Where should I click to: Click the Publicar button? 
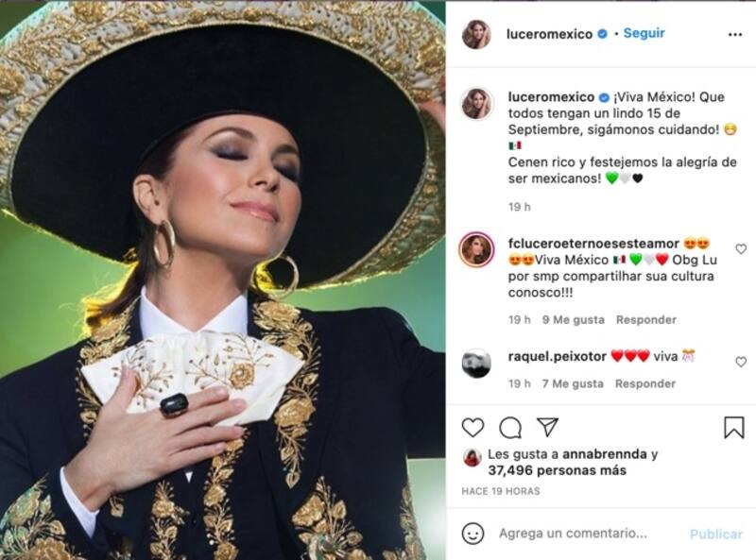[716, 534]
